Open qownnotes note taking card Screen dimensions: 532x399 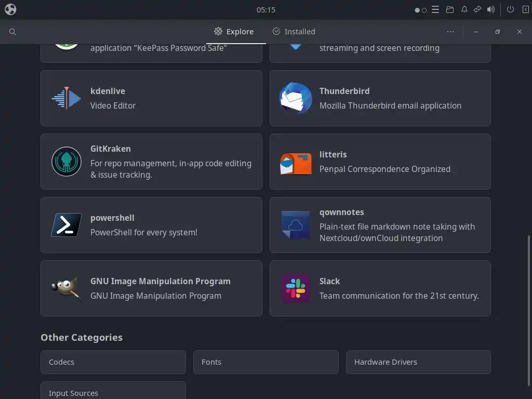(x=380, y=224)
